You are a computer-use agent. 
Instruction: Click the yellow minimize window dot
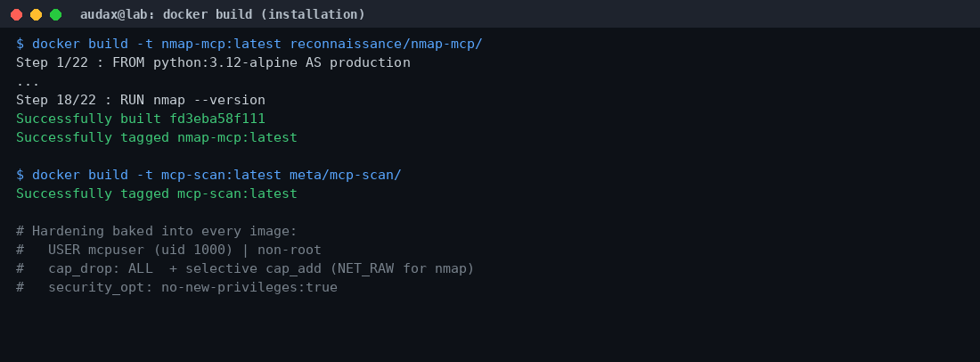pos(37,14)
